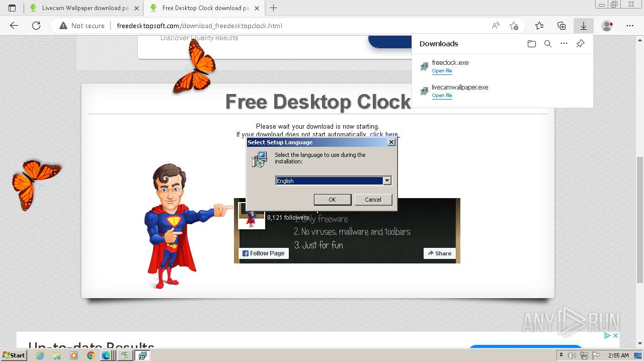The height and width of the screenshot is (362, 644).
Task: Open File Explorer from taskbar
Action: tap(57, 355)
